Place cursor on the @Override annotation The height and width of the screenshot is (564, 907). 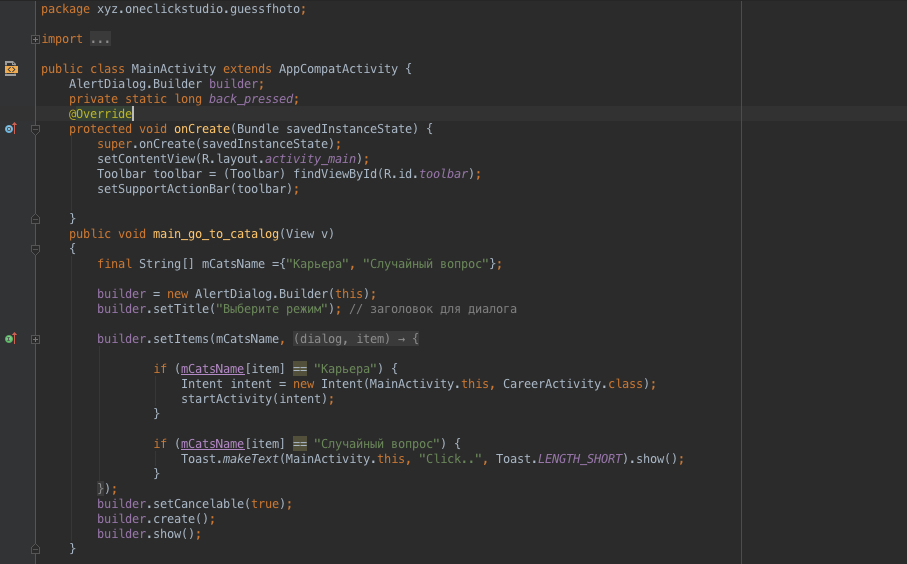(101, 114)
